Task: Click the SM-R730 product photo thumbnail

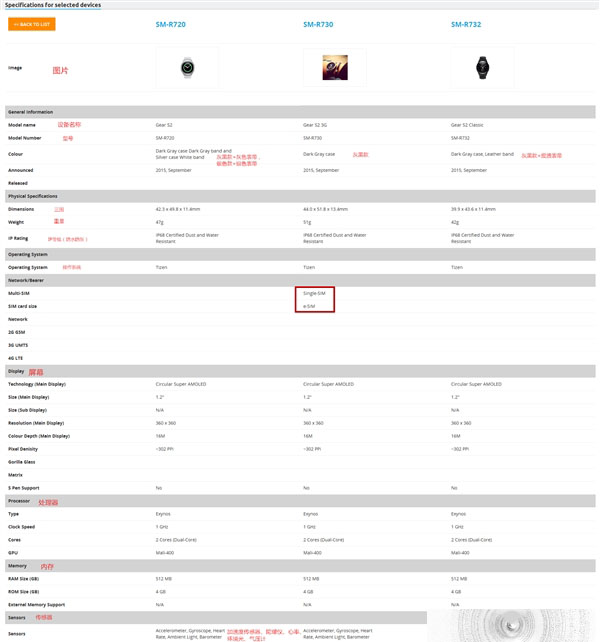Action: click(335, 68)
